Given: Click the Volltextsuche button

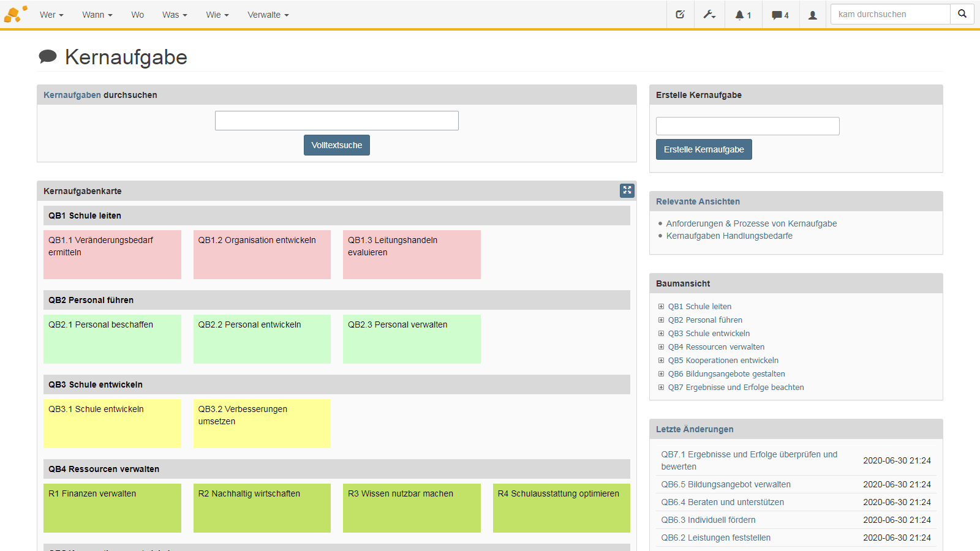Looking at the screenshot, I should [x=337, y=145].
